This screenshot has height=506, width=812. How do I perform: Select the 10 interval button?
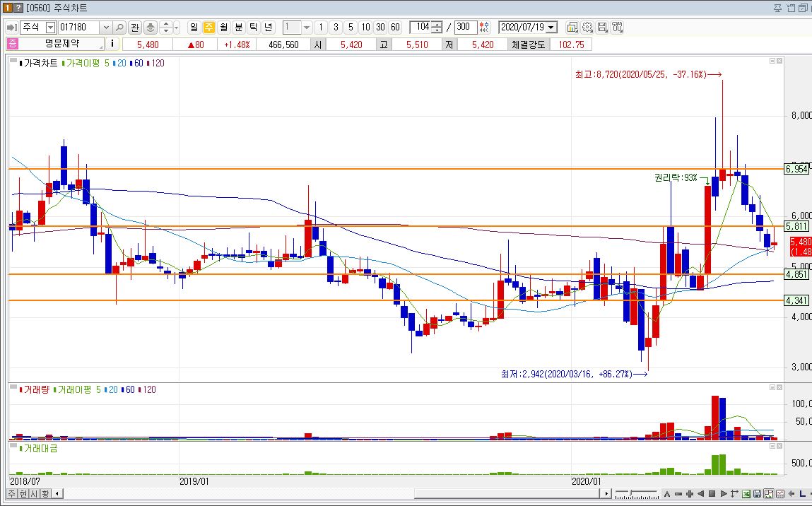pos(365,28)
